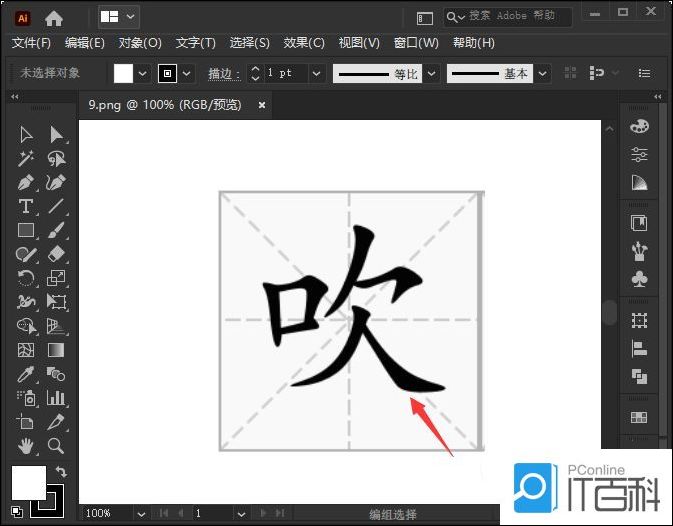
Task: Open the Align panel icon
Action: [x=639, y=348]
